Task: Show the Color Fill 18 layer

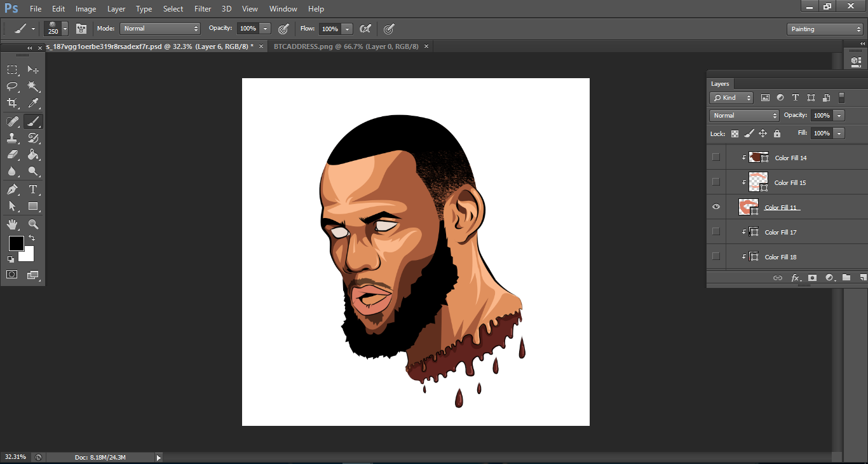Action: [716, 256]
